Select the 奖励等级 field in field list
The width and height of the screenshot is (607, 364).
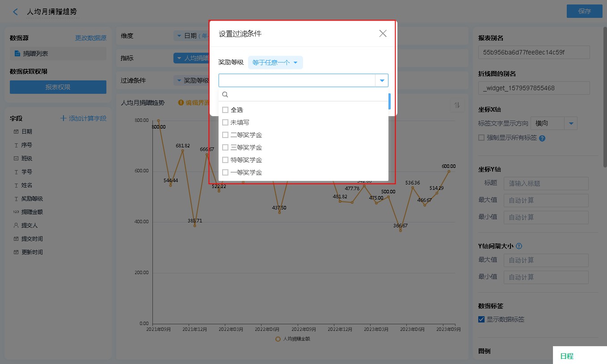click(x=32, y=199)
